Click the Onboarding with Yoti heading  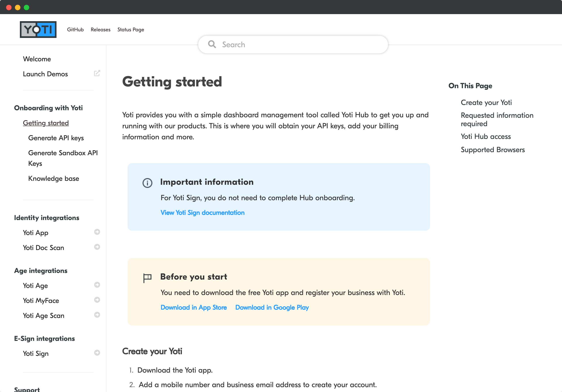point(49,108)
